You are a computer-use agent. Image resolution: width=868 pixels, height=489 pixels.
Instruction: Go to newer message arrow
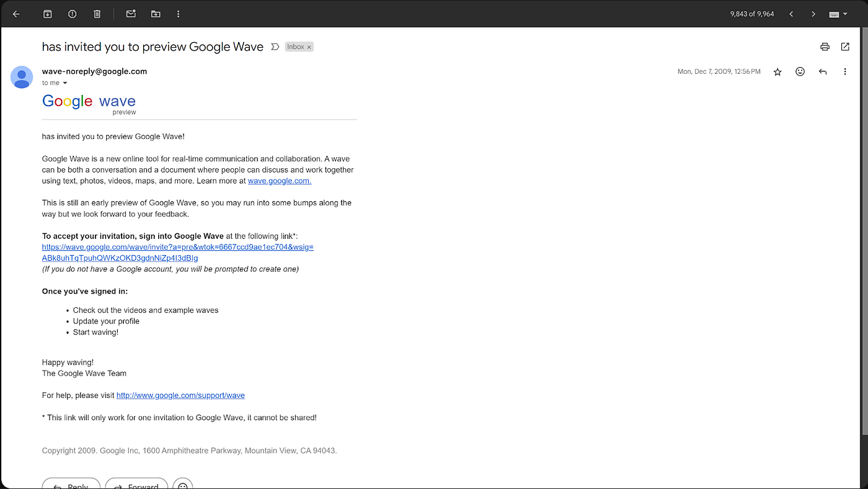[791, 14]
